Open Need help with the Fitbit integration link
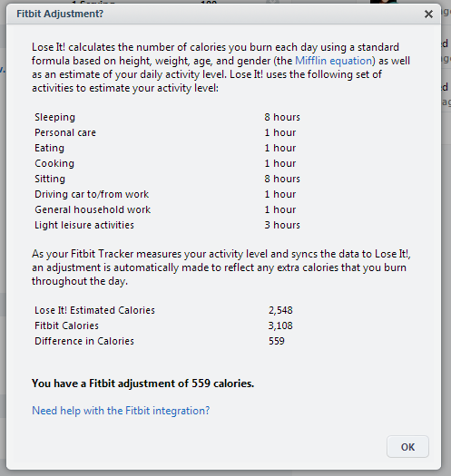Screen dimensions: 451x476 (121, 411)
